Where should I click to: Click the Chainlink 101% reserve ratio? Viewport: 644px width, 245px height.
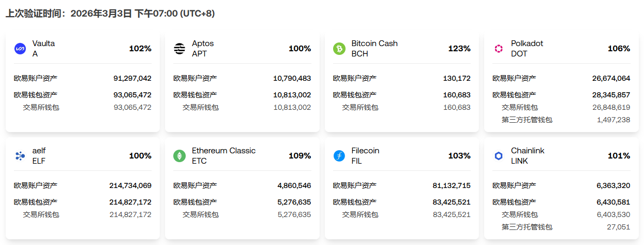[x=619, y=156]
